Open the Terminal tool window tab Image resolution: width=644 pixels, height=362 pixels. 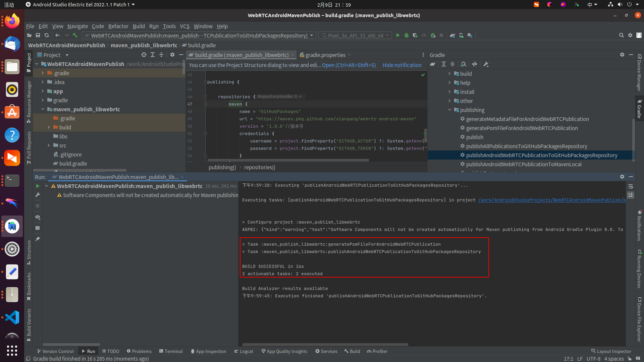coord(171,351)
